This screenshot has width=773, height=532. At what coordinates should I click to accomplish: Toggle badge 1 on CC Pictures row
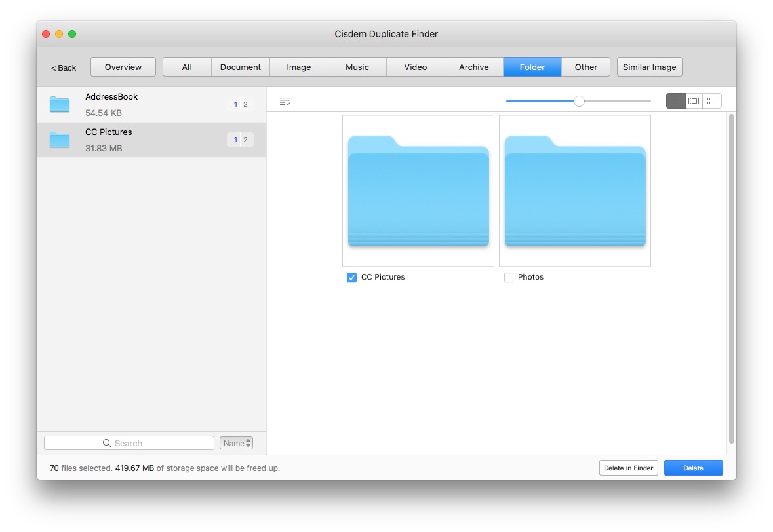pyautogui.click(x=235, y=139)
